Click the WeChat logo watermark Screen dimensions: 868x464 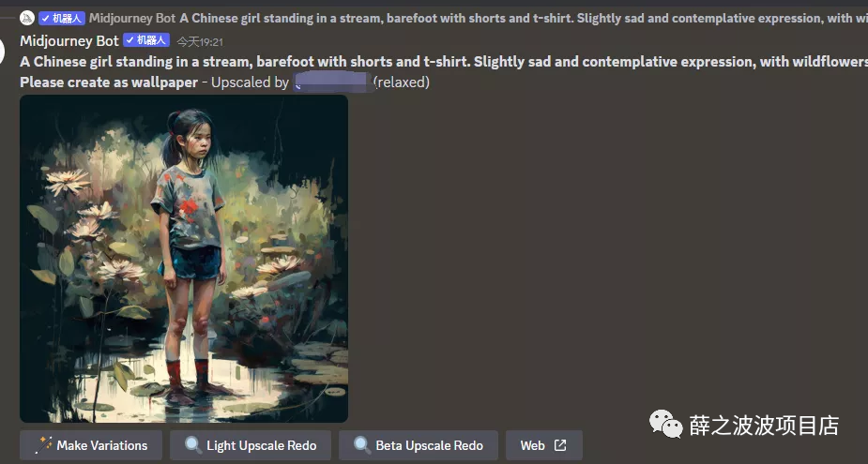666,425
